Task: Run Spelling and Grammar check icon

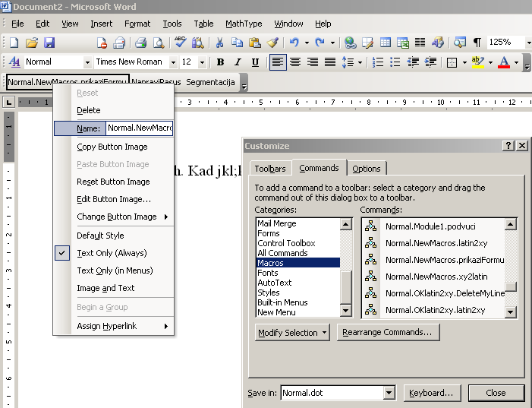Action: 180,43
